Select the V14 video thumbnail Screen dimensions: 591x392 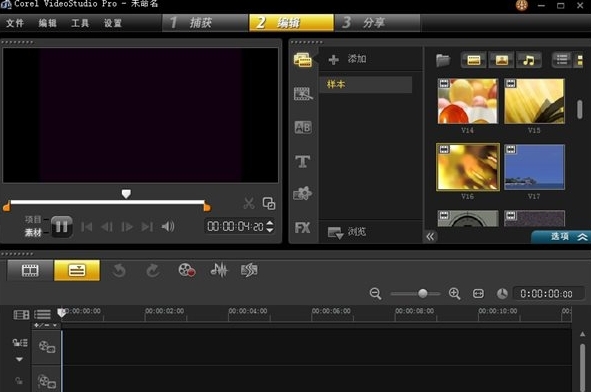468,101
